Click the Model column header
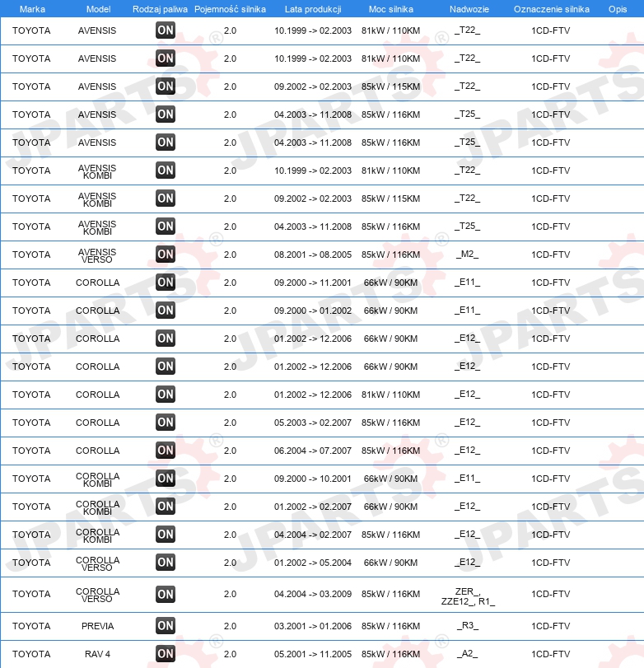 pyautogui.click(x=98, y=9)
